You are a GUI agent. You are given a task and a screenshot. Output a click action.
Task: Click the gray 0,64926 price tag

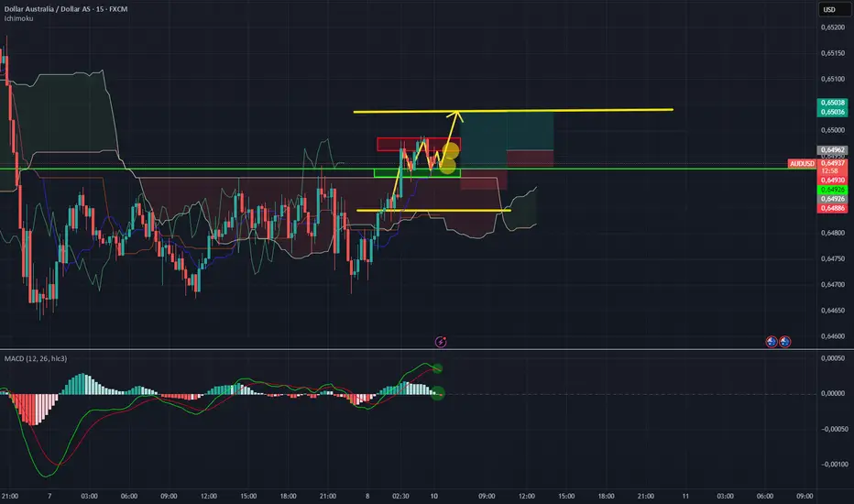click(x=832, y=199)
